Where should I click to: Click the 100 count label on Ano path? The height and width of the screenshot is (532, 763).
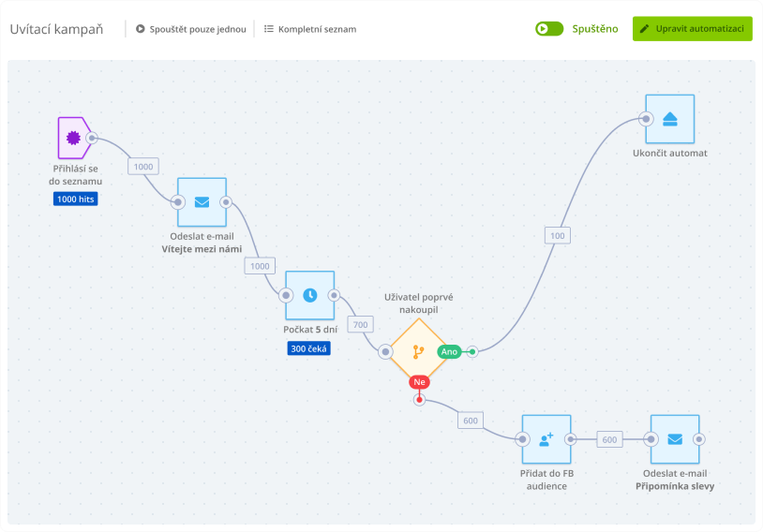pyautogui.click(x=558, y=236)
